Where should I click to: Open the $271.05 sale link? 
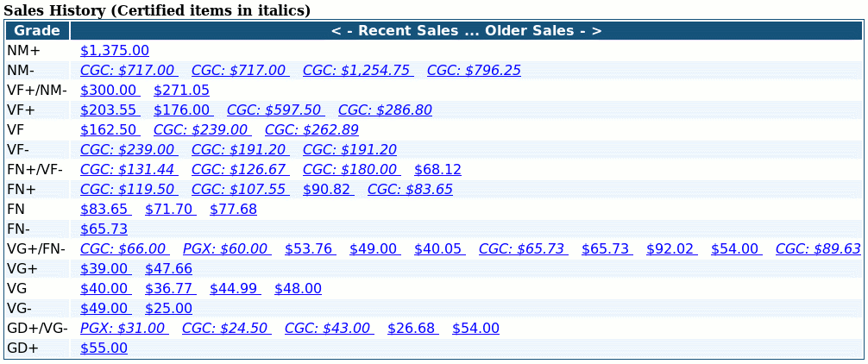pyautogui.click(x=181, y=91)
